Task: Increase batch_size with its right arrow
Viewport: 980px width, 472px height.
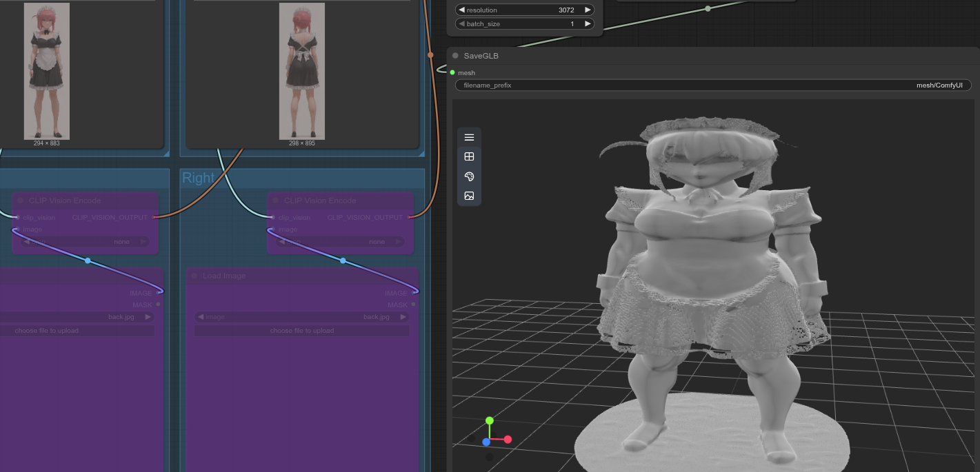Action: [588, 23]
